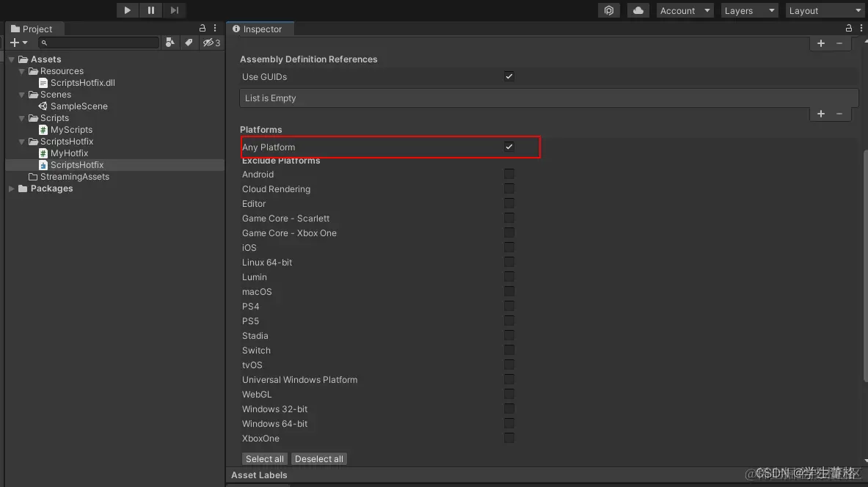Click the upper list minus button
The height and width of the screenshot is (487, 868).
click(x=839, y=43)
